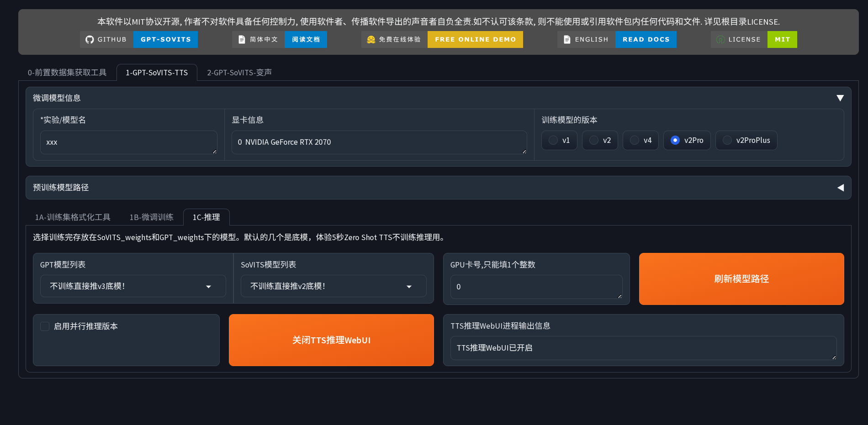Click the document icon beside ENGLISH
The height and width of the screenshot is (425, 868).
point(567,40)
